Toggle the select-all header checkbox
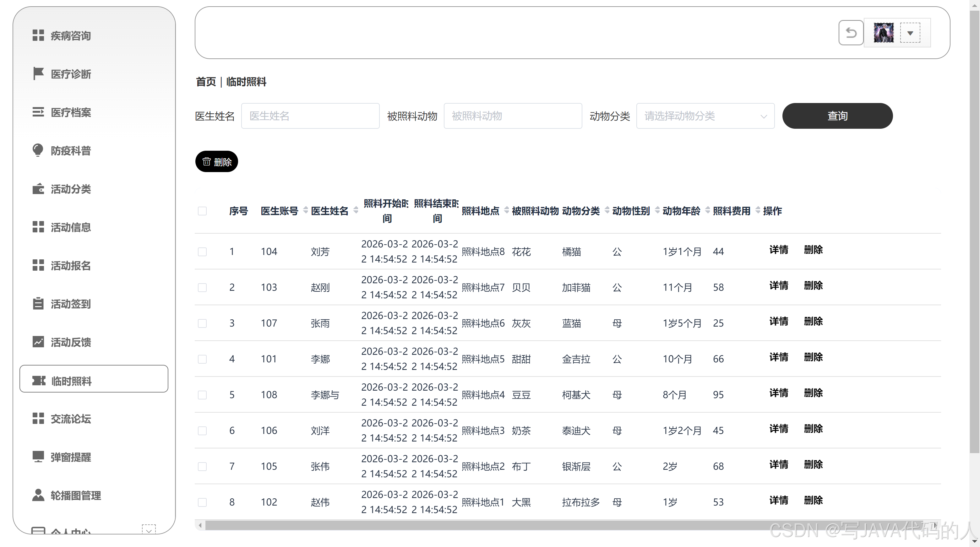This screenshot has height=547, width=980. [x=202, y=211]
